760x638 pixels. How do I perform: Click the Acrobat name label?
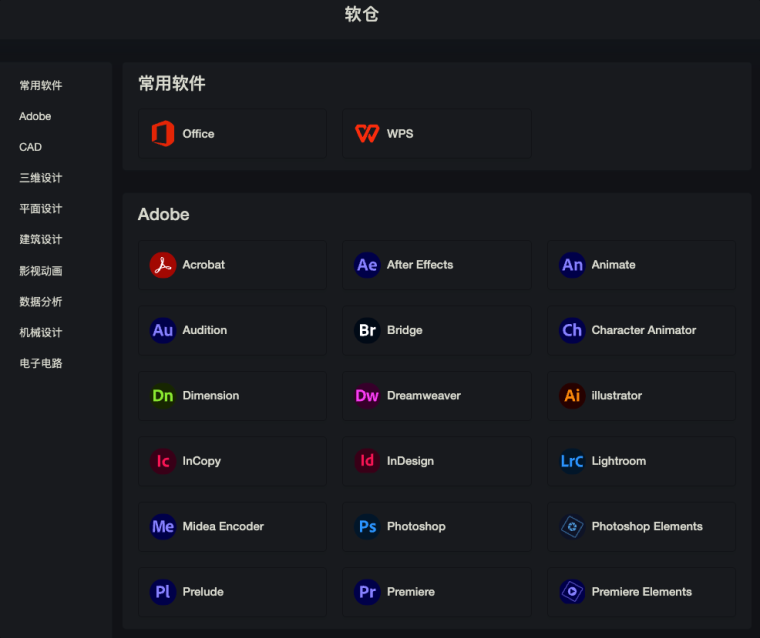point(204,265)
